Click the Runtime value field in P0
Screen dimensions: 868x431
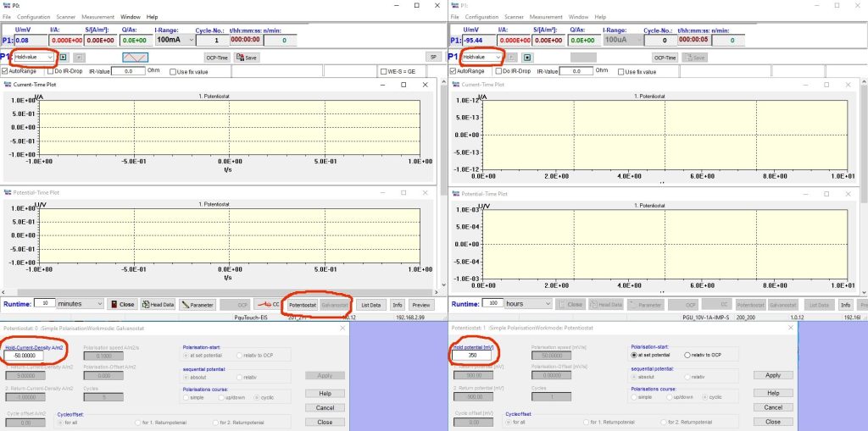coord(44,303)
